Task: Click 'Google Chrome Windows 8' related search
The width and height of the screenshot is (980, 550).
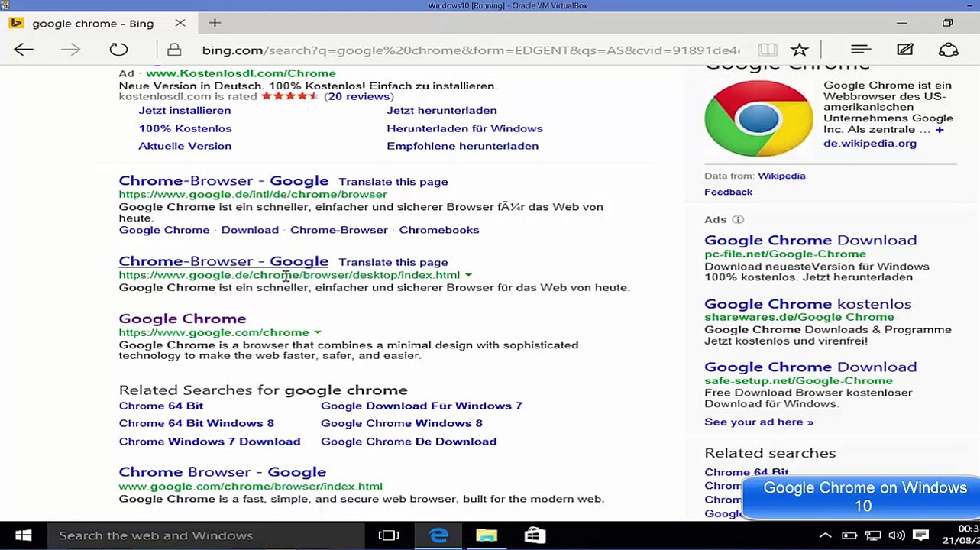Action: pos(402,423)
